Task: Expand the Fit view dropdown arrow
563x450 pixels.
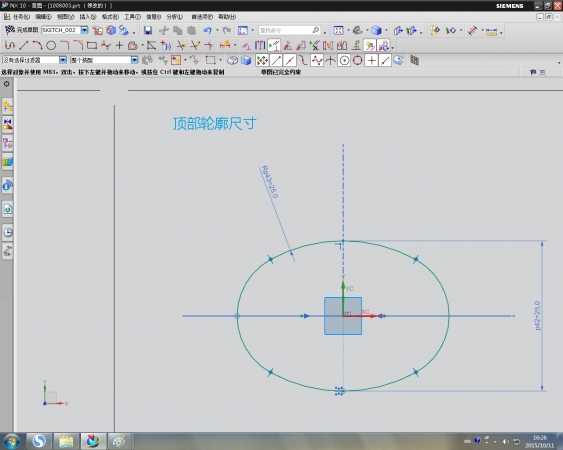Action: click(348, 31)
